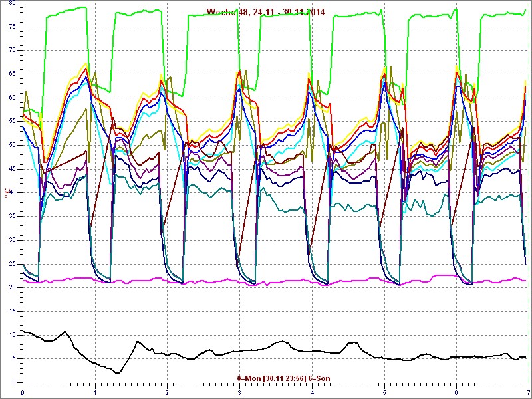Screen dimensions: 532x399
Task: Select x-axis tick label 2
Action: click(x=167, y=392)
